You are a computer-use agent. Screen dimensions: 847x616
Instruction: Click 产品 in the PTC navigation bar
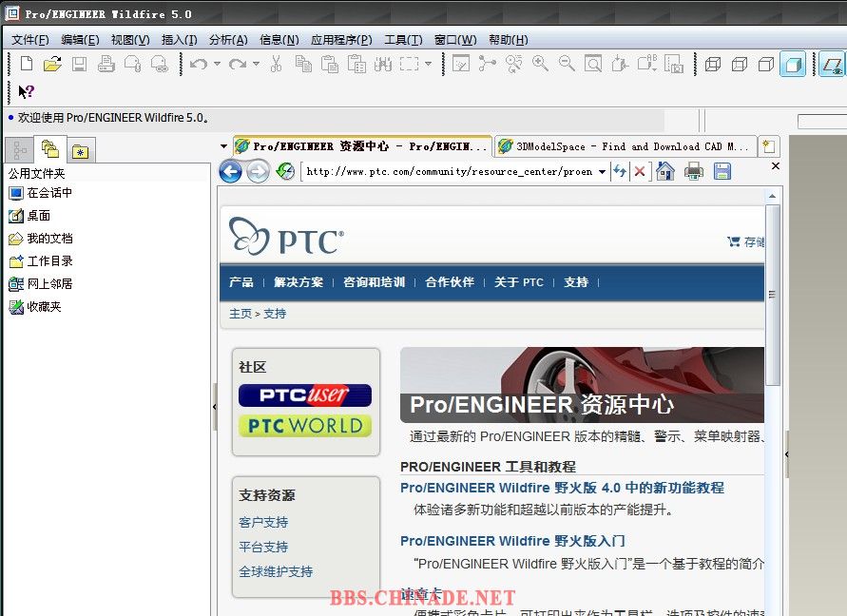point(241,282)
